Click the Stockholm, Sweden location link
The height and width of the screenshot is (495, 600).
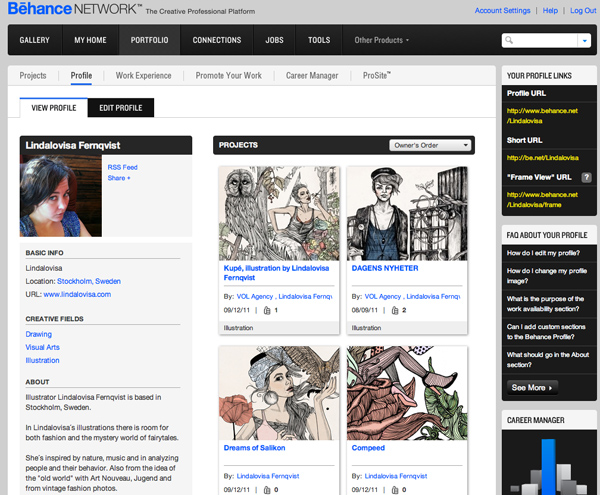tap(89, 281)
